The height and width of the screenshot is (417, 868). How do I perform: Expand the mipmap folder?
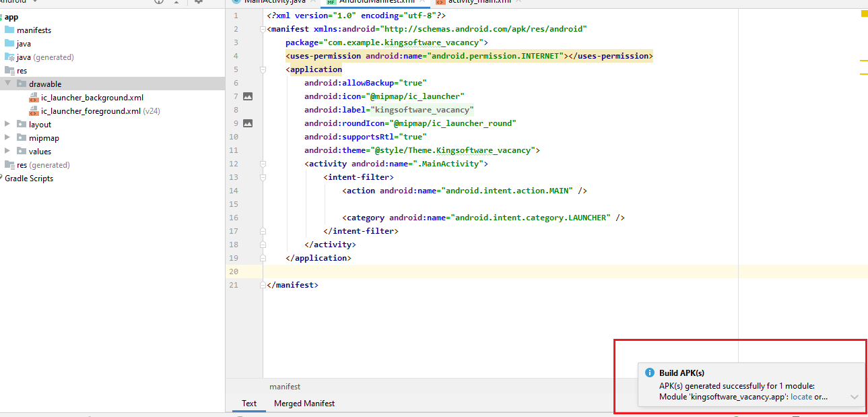[x=7, y=138]
